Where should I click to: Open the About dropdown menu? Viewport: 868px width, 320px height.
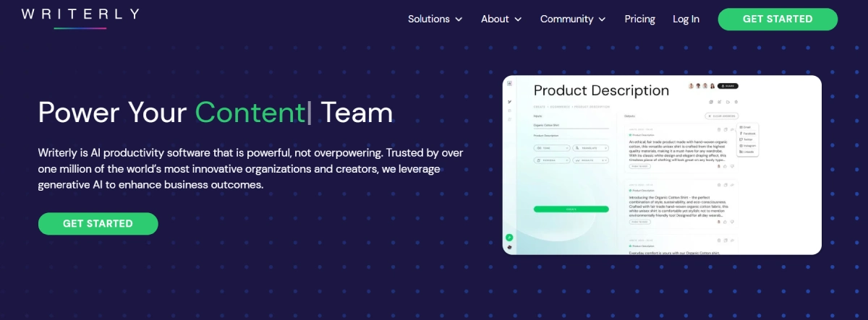[x=501, y=20]
